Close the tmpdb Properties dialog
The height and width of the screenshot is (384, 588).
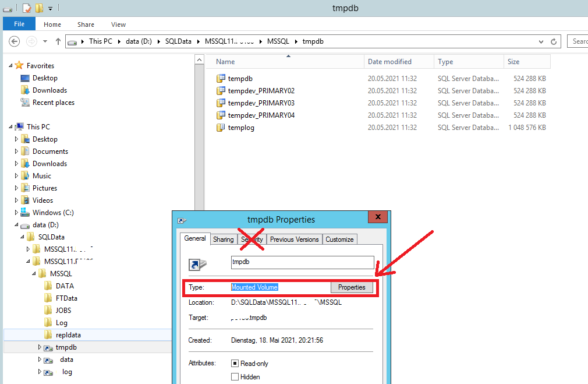tap(378, 217)
